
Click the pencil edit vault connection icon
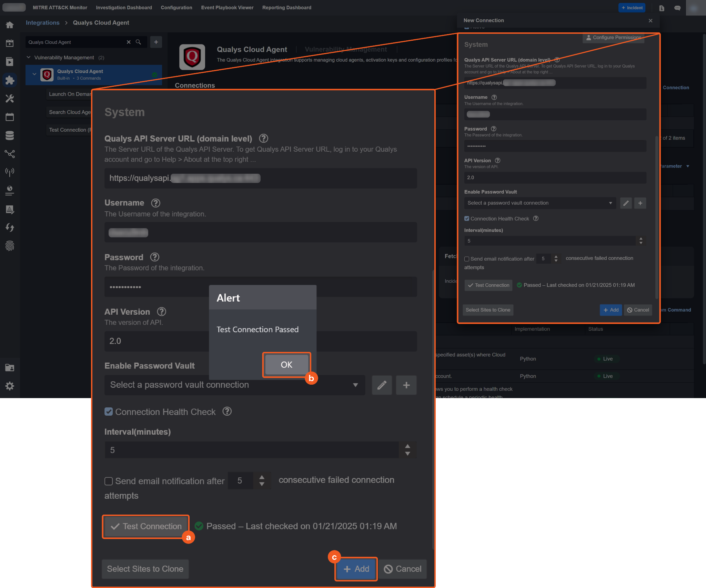point(382,385)
